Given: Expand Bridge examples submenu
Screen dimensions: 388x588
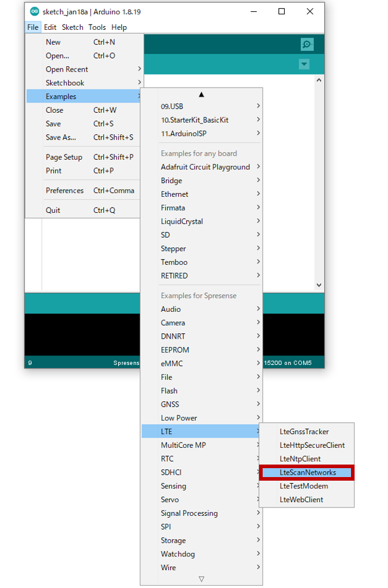Looking at the screenshot, I should 202,181.
